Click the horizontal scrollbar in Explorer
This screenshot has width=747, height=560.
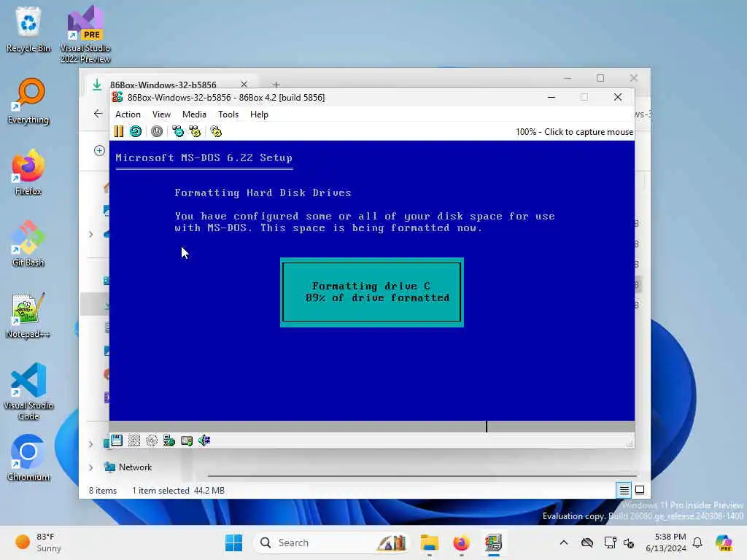click(x=422, y=475)
